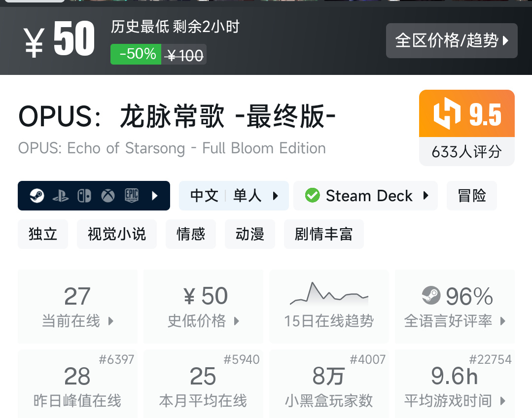
Task: Click the PlayStation platform icon
Action: (61, 196)
